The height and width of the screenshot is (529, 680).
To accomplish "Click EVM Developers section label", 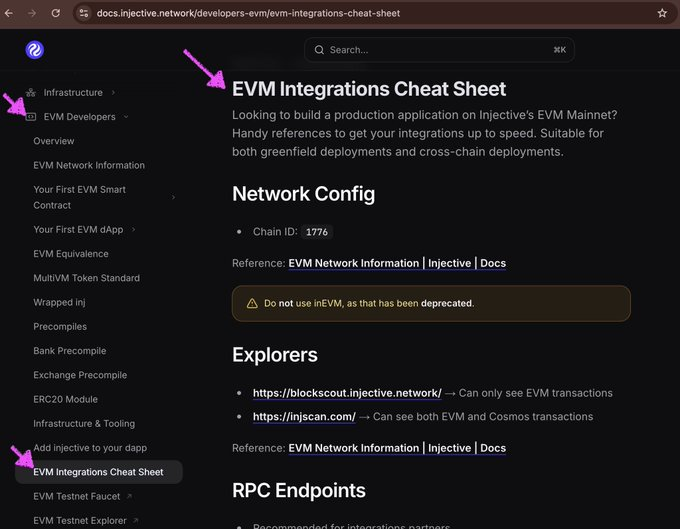I will (x=79, y=117).
